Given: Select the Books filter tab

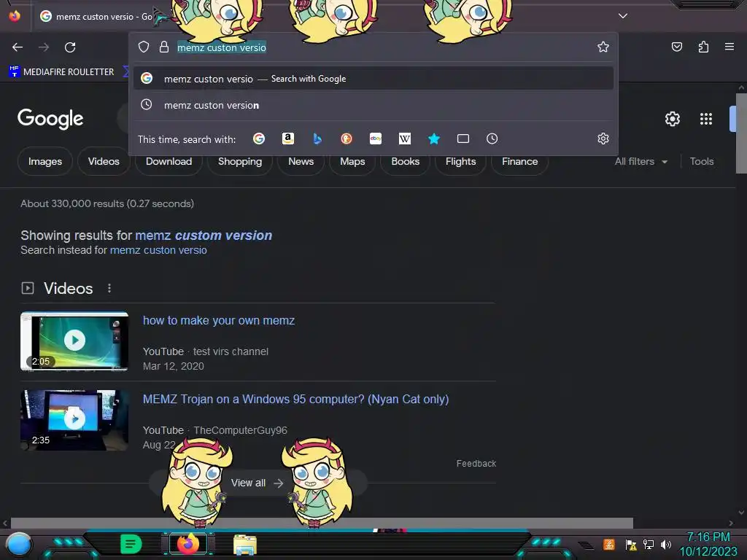Looking at the screenshot, I should [406, 161].
